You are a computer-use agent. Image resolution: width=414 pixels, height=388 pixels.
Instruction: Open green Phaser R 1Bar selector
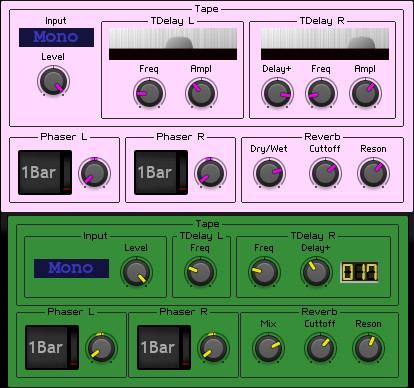(x=164, y=348)
